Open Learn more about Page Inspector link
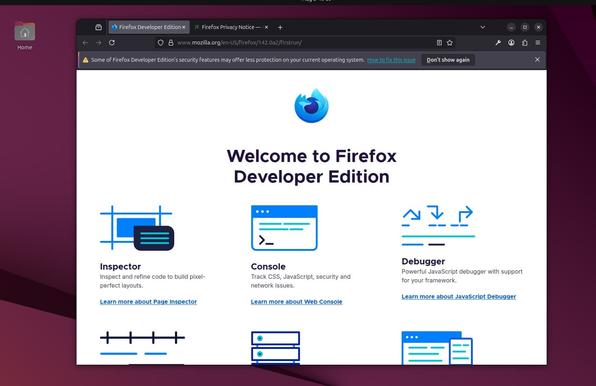The height and width of the screenshot is (386, 596). tap(148, 302)
